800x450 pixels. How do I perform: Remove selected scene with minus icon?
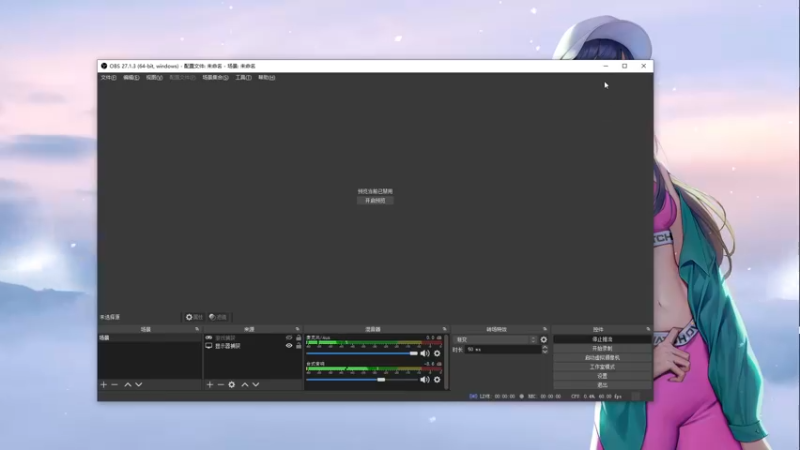pos(114,385)
